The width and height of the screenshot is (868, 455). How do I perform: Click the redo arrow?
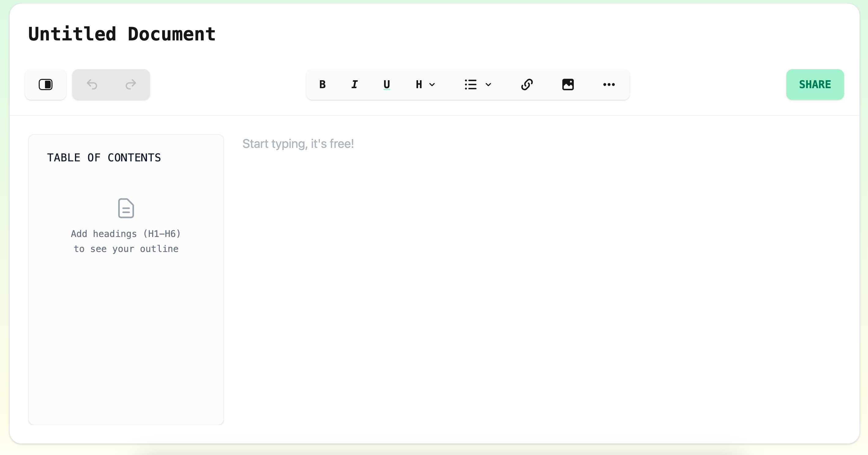click(x=131, y=84)
